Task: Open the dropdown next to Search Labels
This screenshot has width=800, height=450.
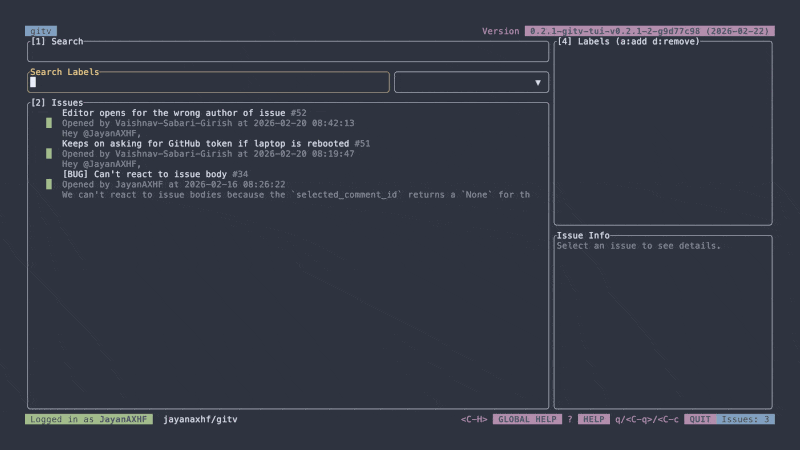Action: coord(471,82)
